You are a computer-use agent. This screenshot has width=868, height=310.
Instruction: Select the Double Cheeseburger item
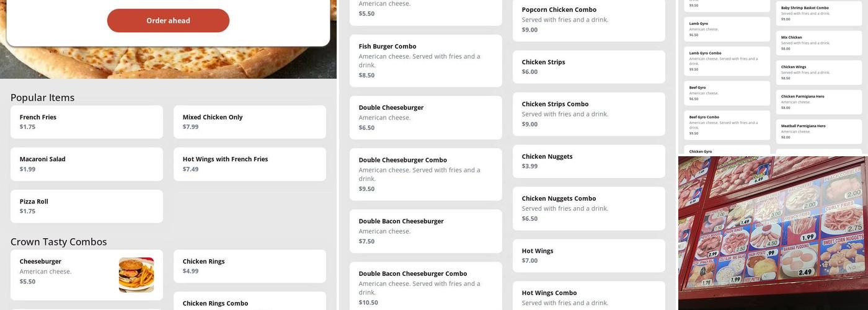coord(425,117)
